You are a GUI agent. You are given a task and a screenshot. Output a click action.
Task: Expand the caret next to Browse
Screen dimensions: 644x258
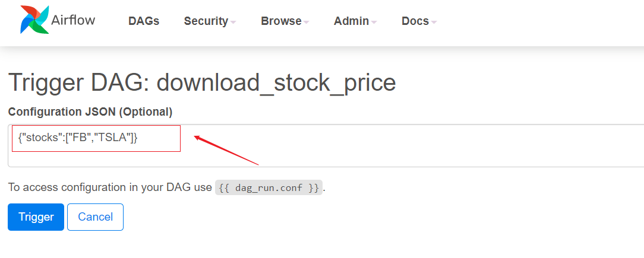point(307,23)
